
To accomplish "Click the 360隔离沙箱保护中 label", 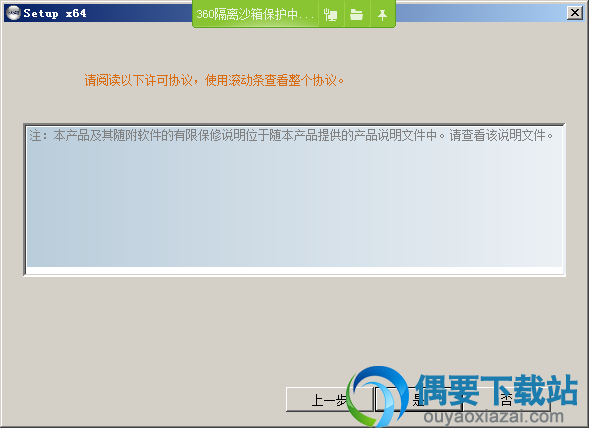I will tap(255, 14).
